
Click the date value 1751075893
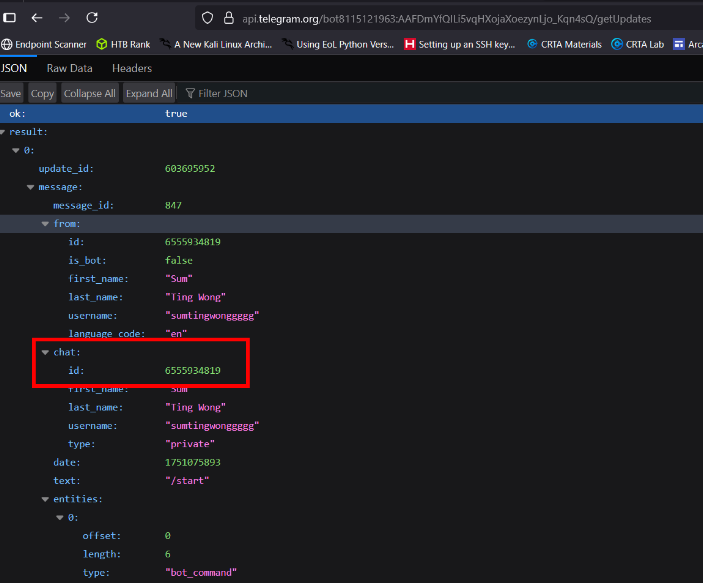(x=193, y=462)
